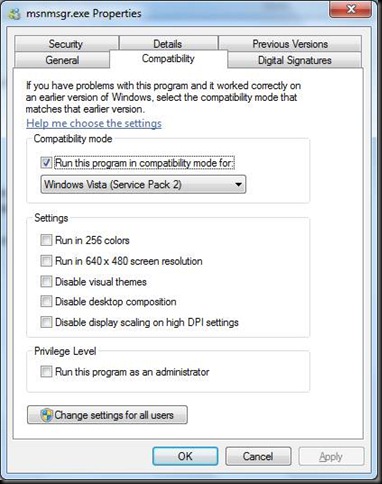Switch to the Details tab
This screenshot has width=382, height=484.
point(168,44)
